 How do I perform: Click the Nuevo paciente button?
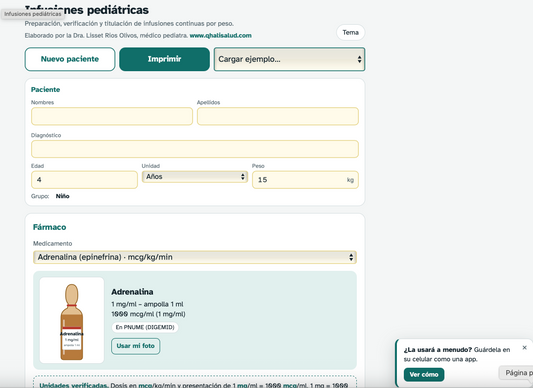[70, 59]
